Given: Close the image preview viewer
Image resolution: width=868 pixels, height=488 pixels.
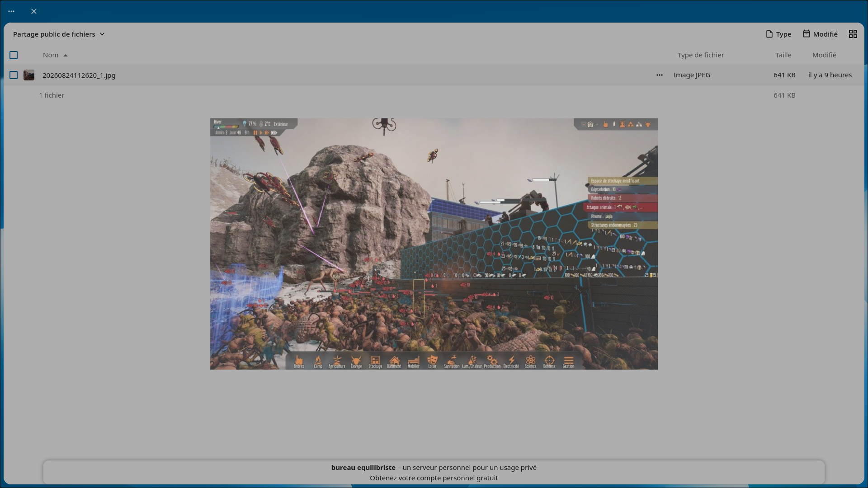Looking at the screenshot, I should click(x=34, y=11).
